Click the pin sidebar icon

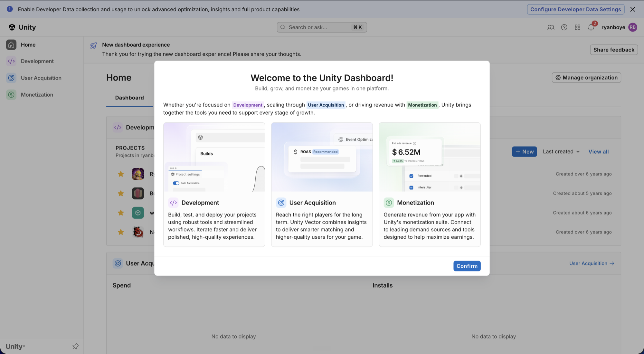click(x=75, y=346)
